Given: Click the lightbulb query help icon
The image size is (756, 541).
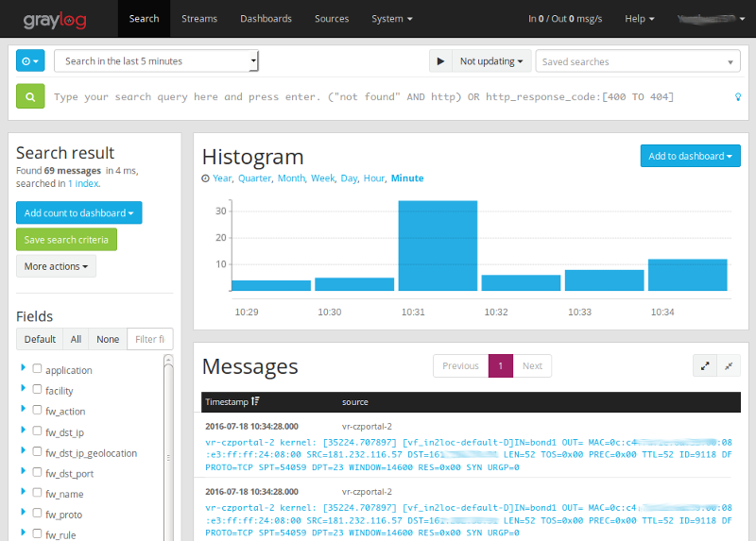Looking at the screenshot, I should tap(737, 97).
